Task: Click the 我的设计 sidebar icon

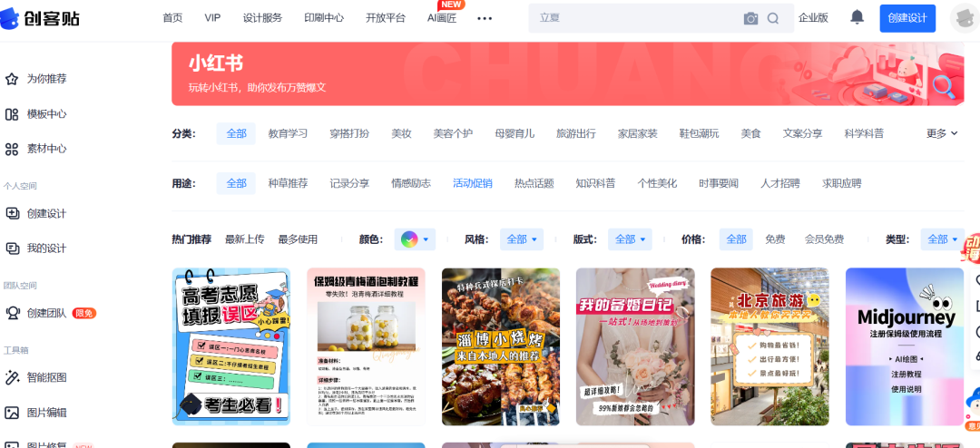Action: click(11, 248)
